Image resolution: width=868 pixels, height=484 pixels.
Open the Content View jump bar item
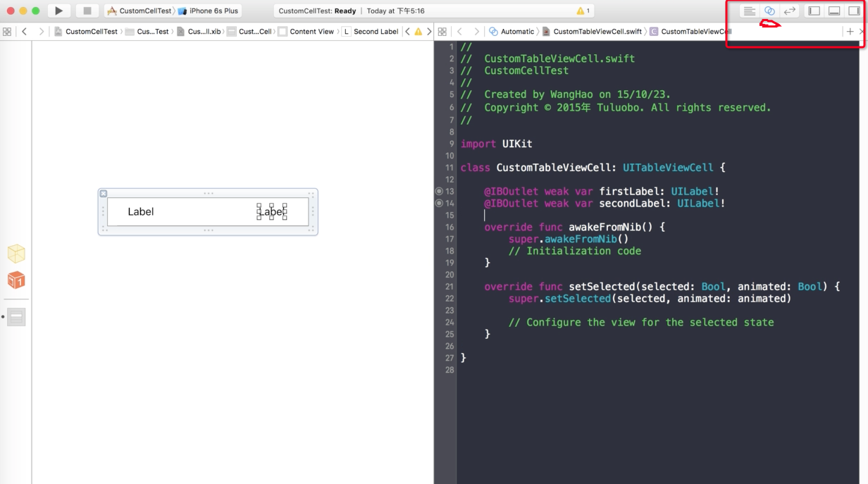coord(306,32)
